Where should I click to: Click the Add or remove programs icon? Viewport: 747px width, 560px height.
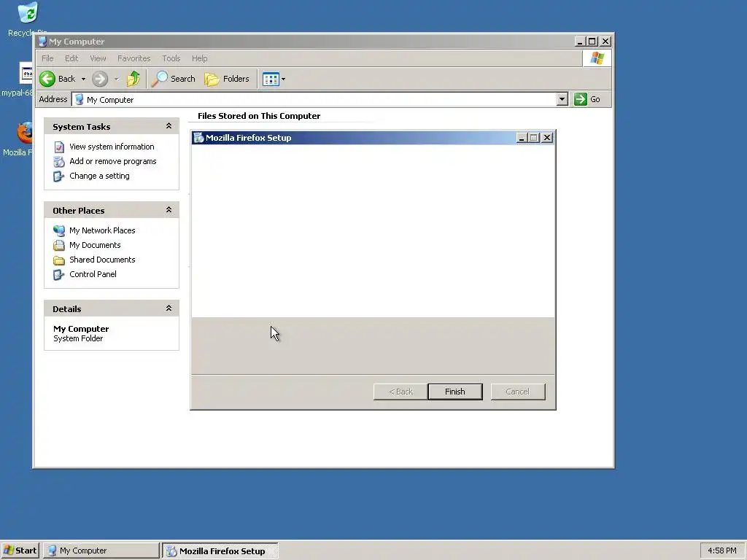tap(59, 162)
